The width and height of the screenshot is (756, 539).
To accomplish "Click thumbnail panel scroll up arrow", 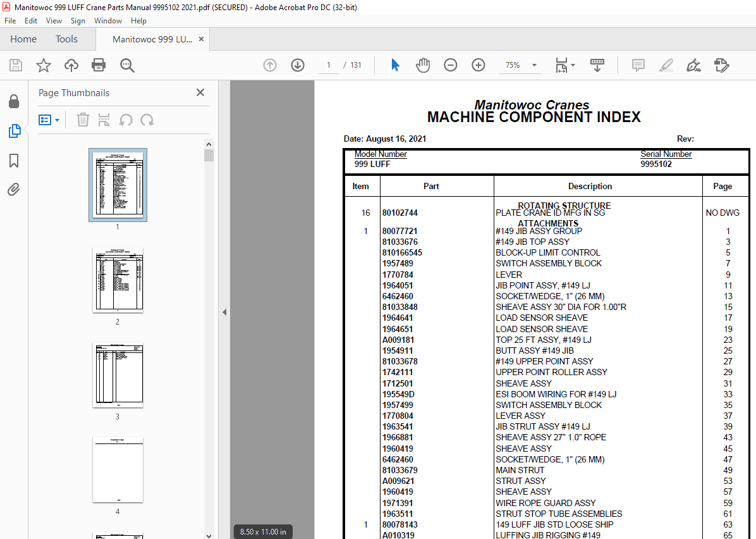I will pos(209,144).
